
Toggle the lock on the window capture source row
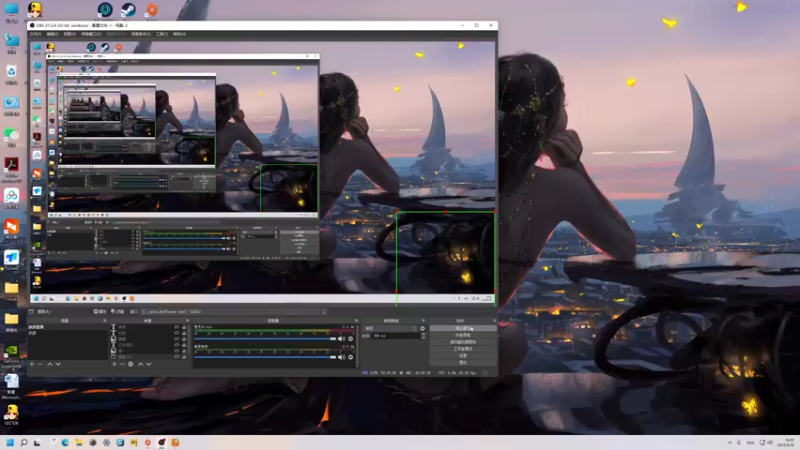coord(184,357)
